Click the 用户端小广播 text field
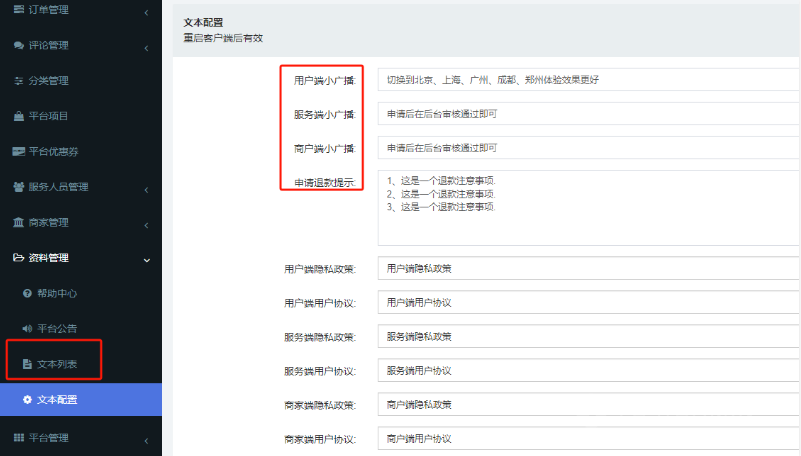The width and height of the screenshot is (801, 456). [x=588, y=80]
